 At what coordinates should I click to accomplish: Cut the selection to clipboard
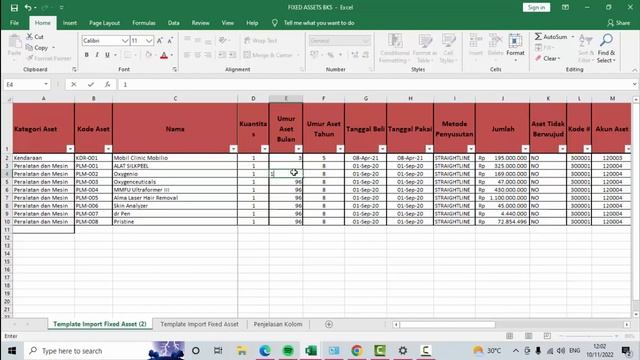pos(35,37)
